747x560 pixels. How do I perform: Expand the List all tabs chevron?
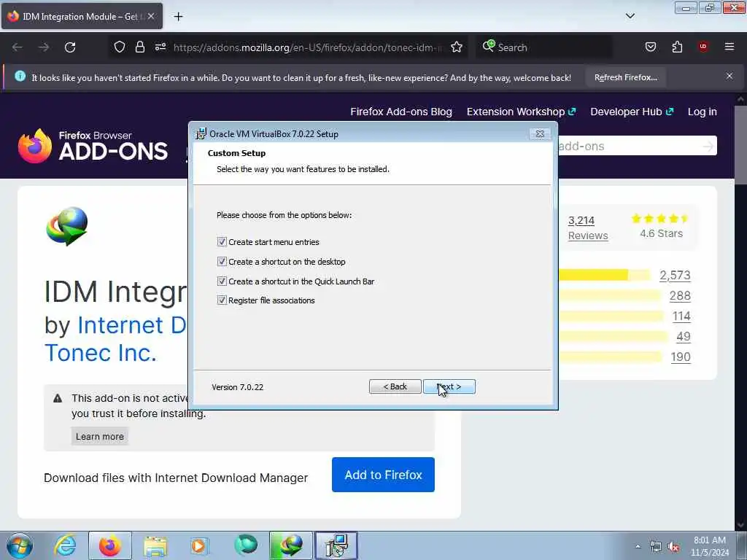coord(630,16)
